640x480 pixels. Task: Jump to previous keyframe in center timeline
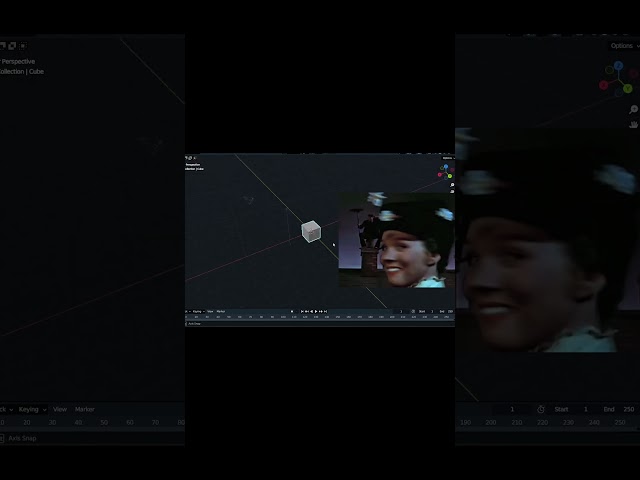(x=307, y=311)
